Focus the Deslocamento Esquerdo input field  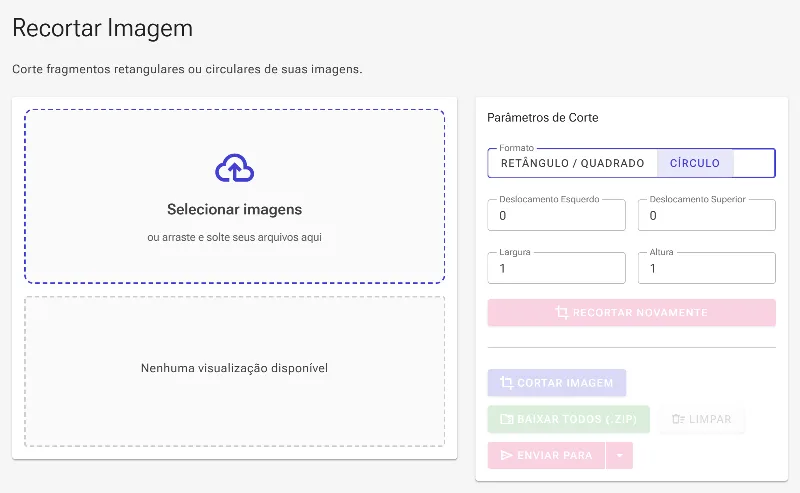[556, 215]
